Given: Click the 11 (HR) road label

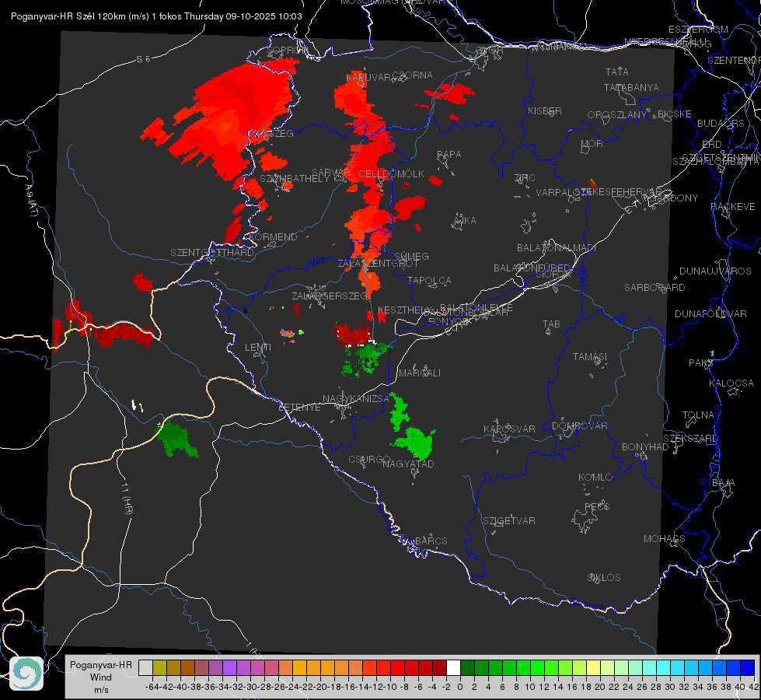Looking at the screenshot, I should click(127, 499).
